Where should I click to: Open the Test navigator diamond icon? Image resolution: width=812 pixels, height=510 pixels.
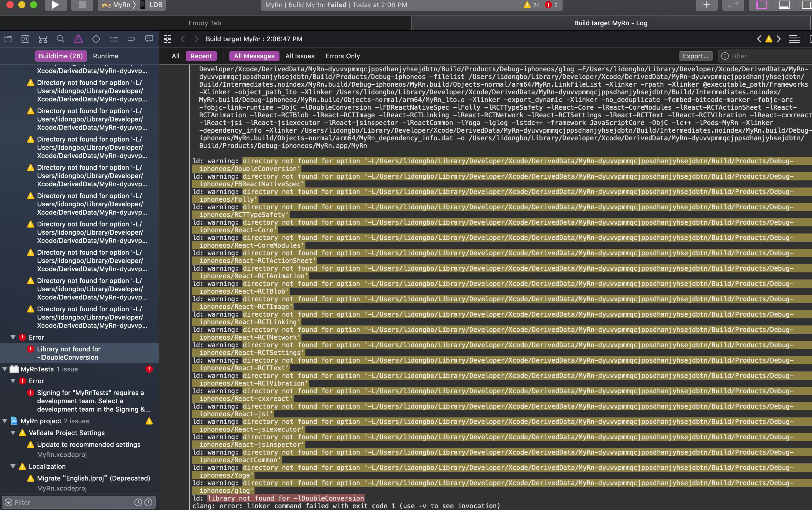pyautogui.click(x=96, y=39)
